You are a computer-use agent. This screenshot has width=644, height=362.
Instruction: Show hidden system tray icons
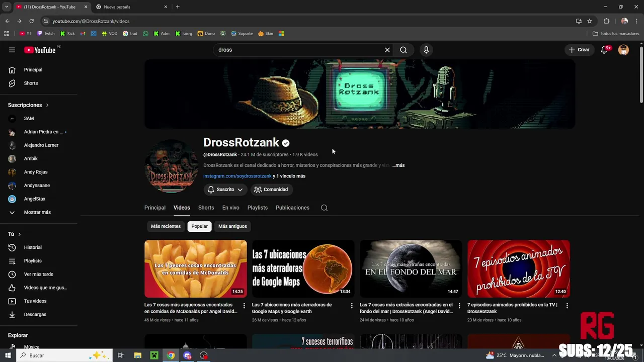(x=554, y=355)
